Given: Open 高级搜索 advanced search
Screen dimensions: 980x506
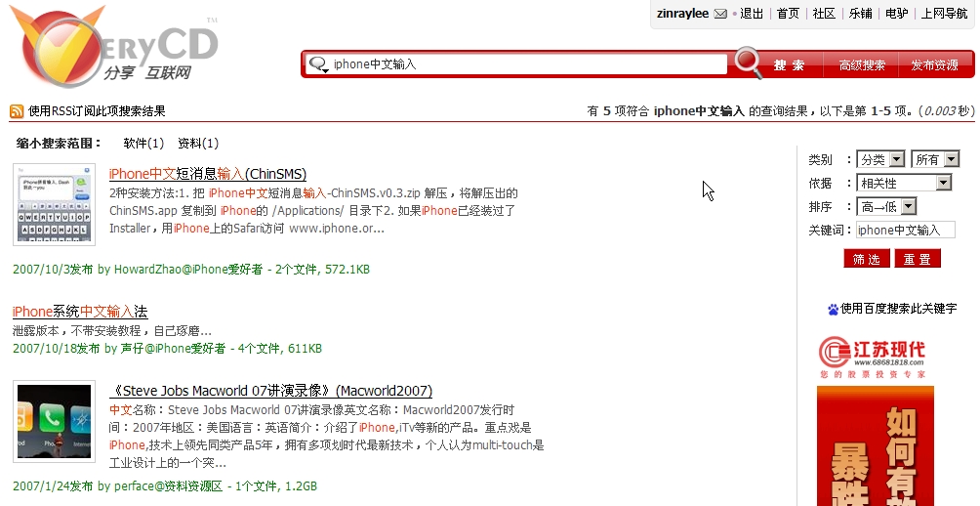Looking at the screenshot, I should pos(862,65).
